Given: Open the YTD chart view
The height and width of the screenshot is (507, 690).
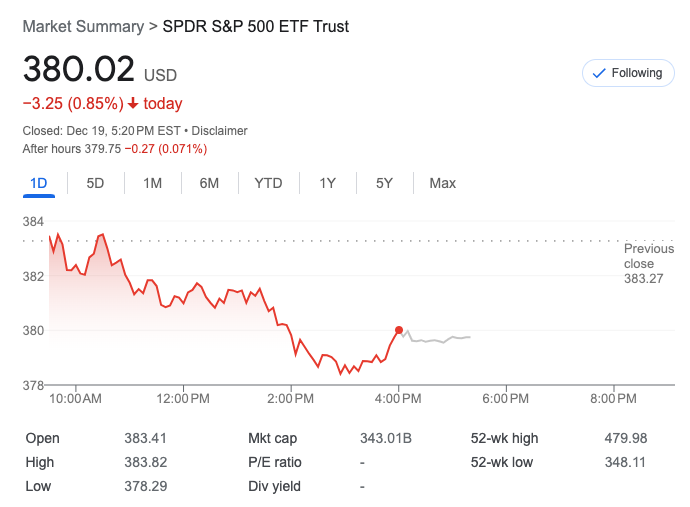Looking at the screenshot, I should point(268,183).
